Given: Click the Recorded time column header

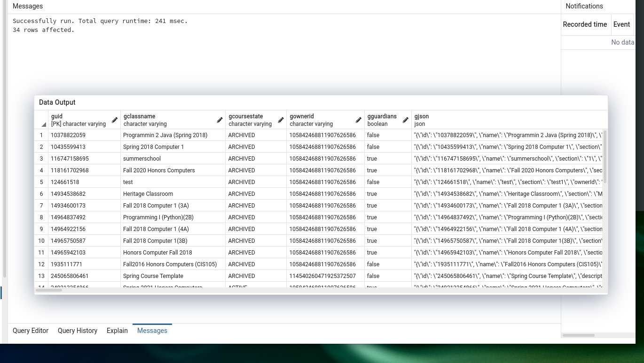Looking at the screenshot, I should [x=585, y=24].
